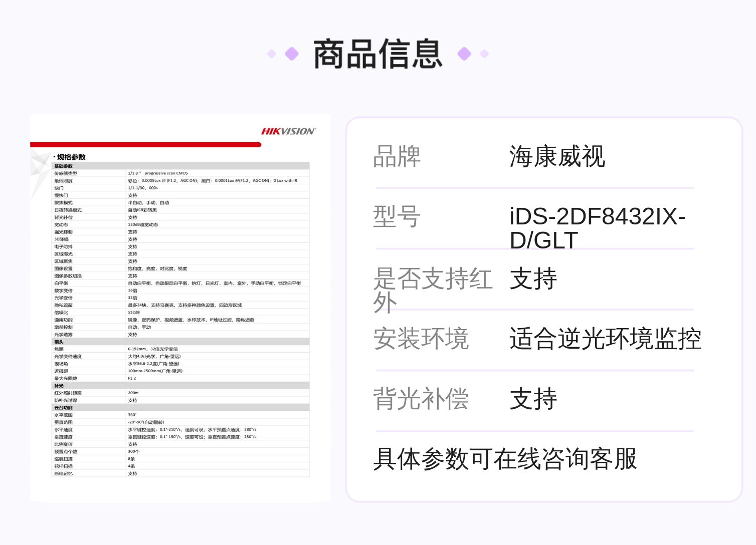
Task: Select the value '适合逆光环境监控'
Action: click(x=606, y=339)
